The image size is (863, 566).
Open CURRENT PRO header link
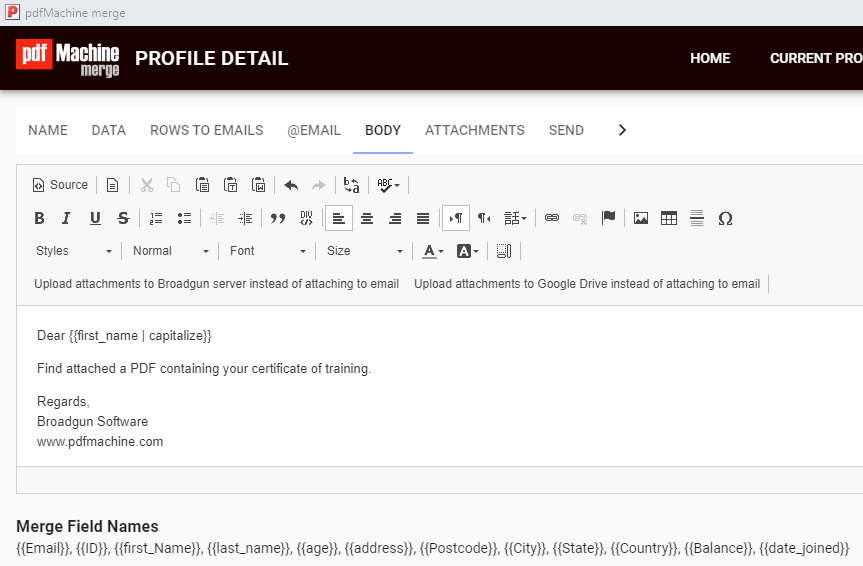816,58
